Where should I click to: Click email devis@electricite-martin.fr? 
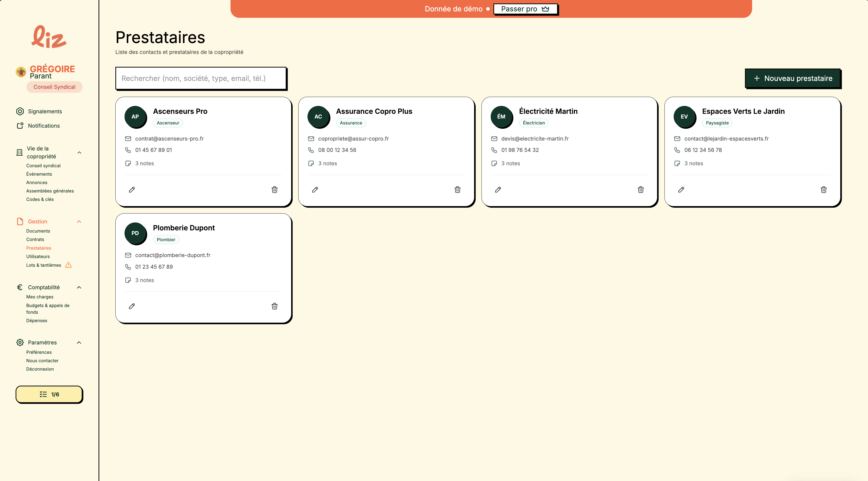click(x=535, y=139)
